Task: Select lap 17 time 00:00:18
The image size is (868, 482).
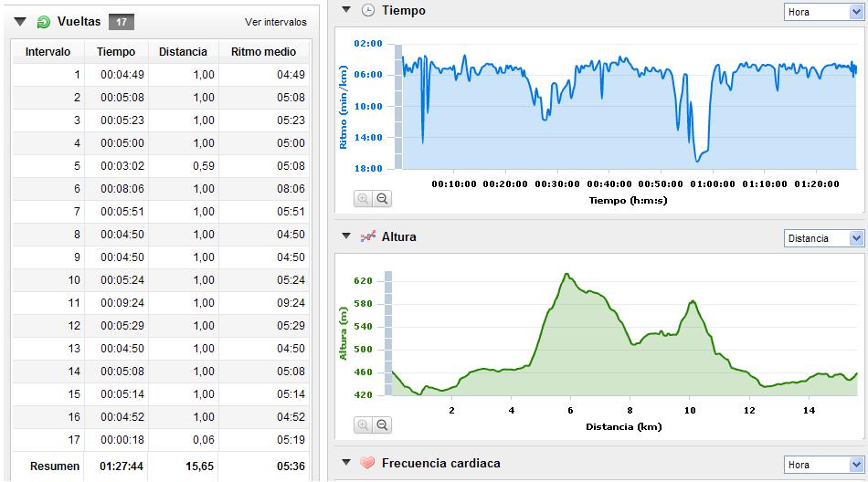Action: coord(122,440)
